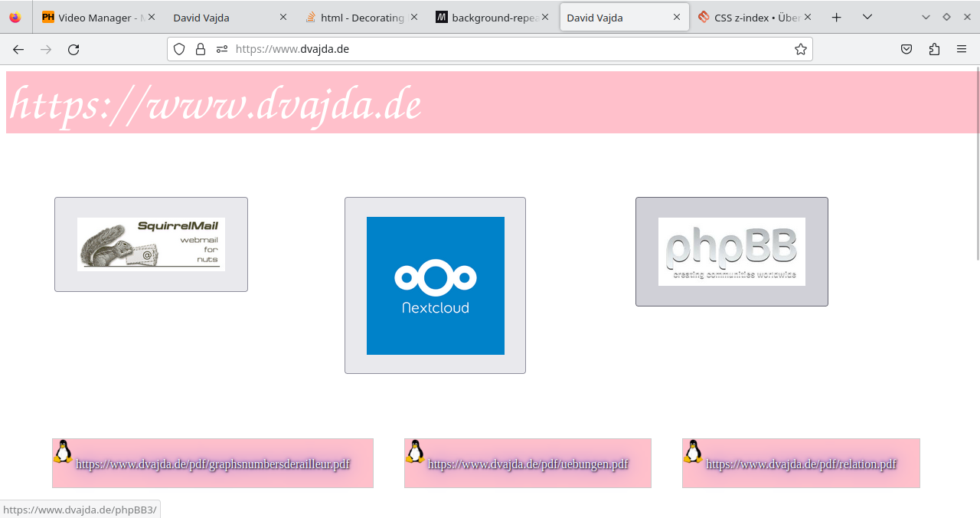The image size is (980, 518).
Task: Open the uebungen.pdf link
Action: tap(528, 464)
